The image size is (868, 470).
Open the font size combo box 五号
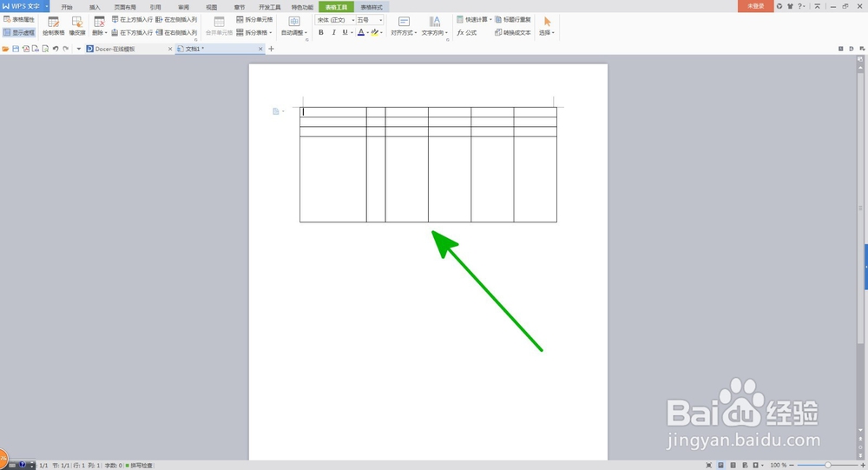(x=369, y=19)
